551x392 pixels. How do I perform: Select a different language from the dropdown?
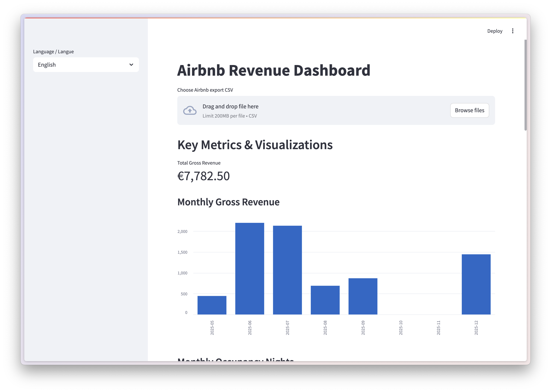(86, 65)
